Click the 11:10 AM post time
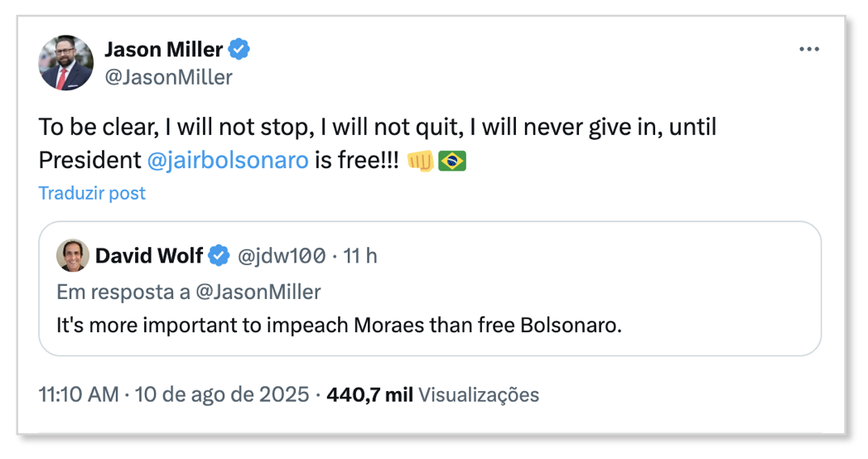The height and width of the screenshot is (459, 868). (79, 394)
